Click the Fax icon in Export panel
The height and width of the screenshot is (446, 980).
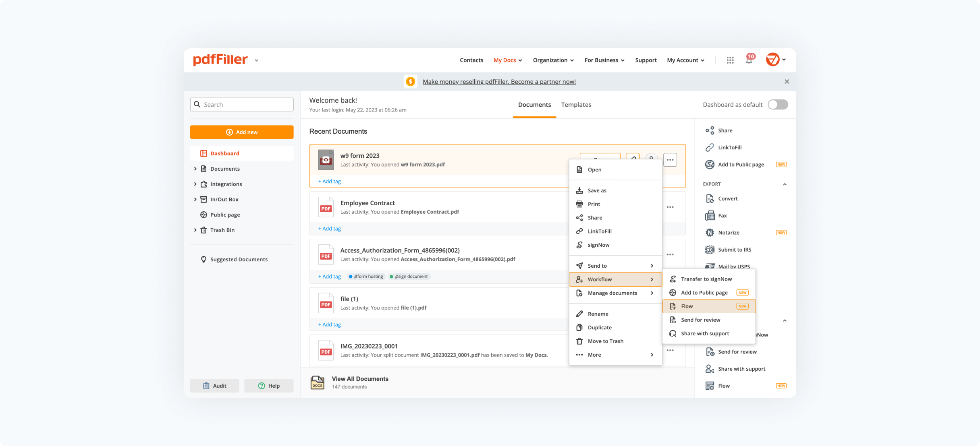click(x=710, y=216)
